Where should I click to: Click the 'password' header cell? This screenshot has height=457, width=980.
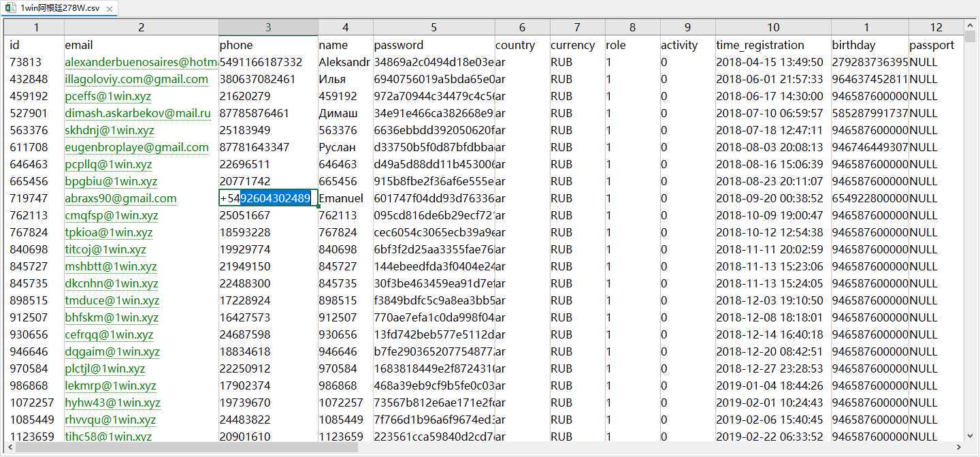(x=434, y=45)
